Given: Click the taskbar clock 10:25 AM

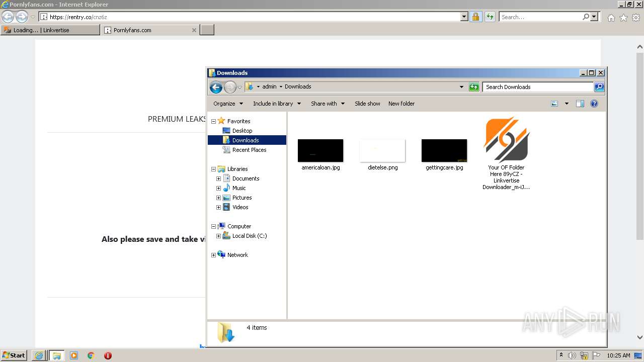Looking at the screenshot, I should [618, 355].
